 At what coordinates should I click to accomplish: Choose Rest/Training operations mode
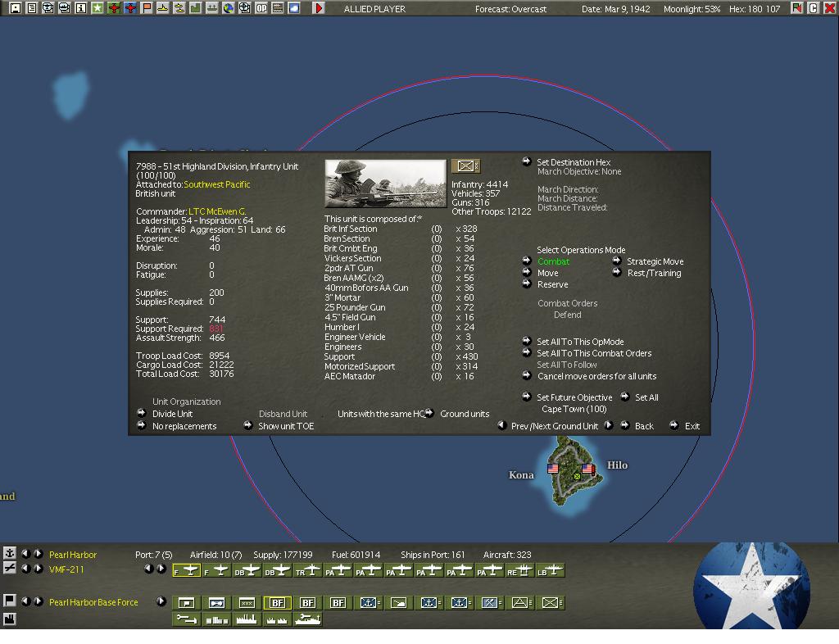(653, 274)
